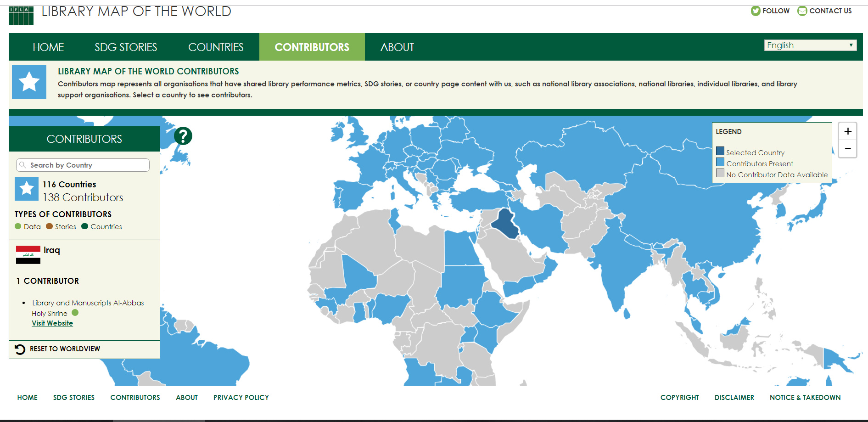Click the Iraq country name
The width and height of the screenshot is (868, 422).
52,250
